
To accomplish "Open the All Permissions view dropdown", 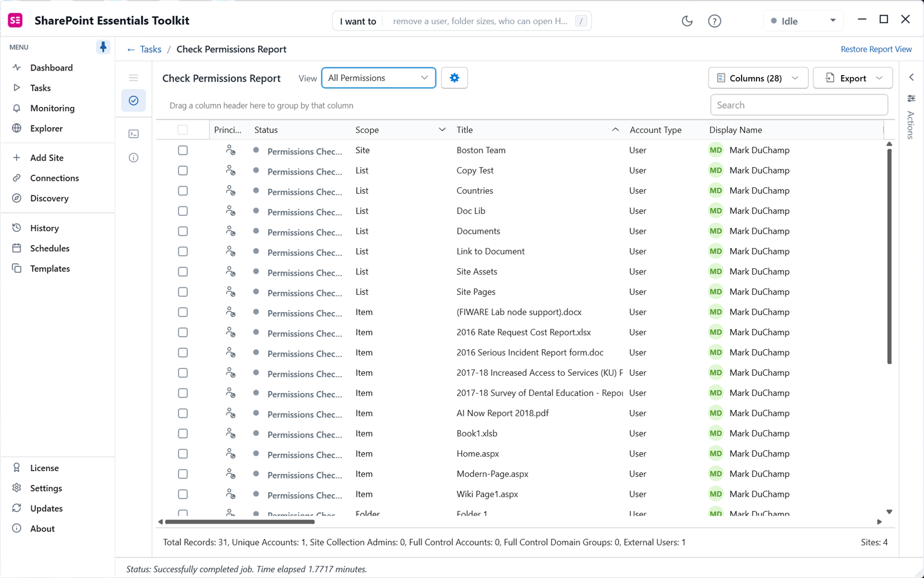I will pyautogui.click(x=378, y=78).
